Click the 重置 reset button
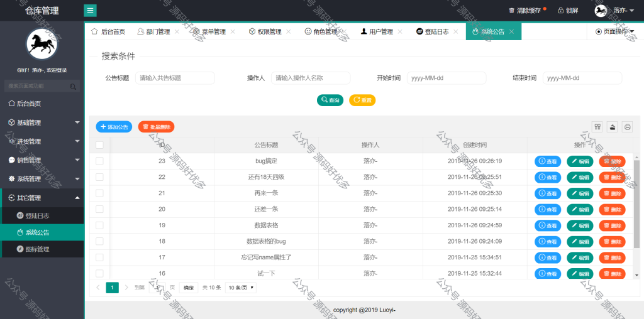This screenshot has width=644, height=319. tap(362, 100)
